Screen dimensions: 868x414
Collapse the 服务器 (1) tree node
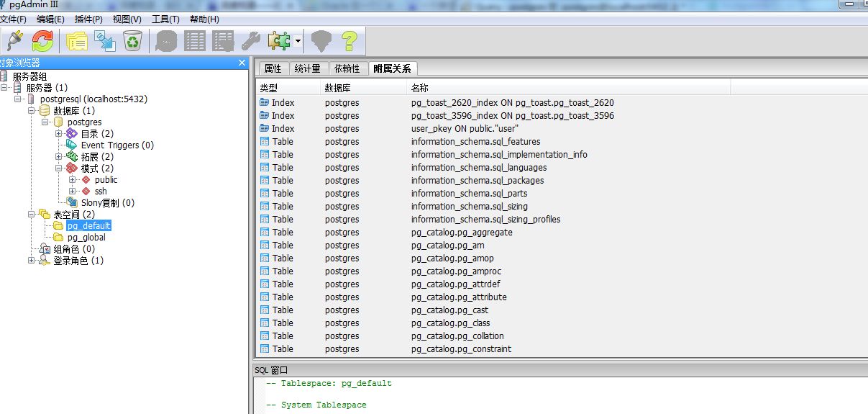[x=5, y=88]
